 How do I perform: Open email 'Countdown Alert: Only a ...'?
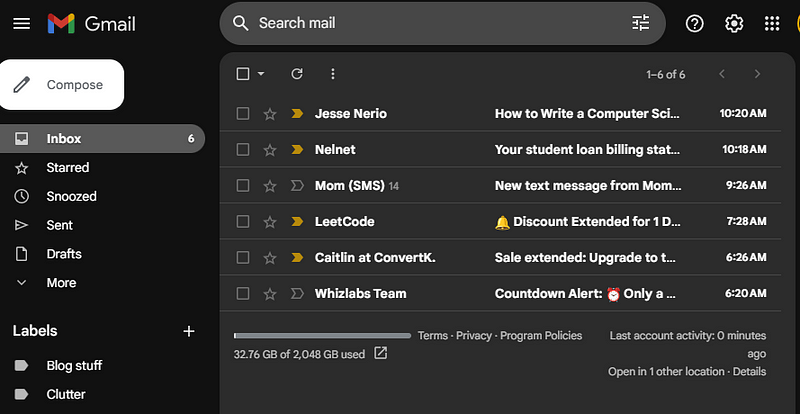point(585,294)
